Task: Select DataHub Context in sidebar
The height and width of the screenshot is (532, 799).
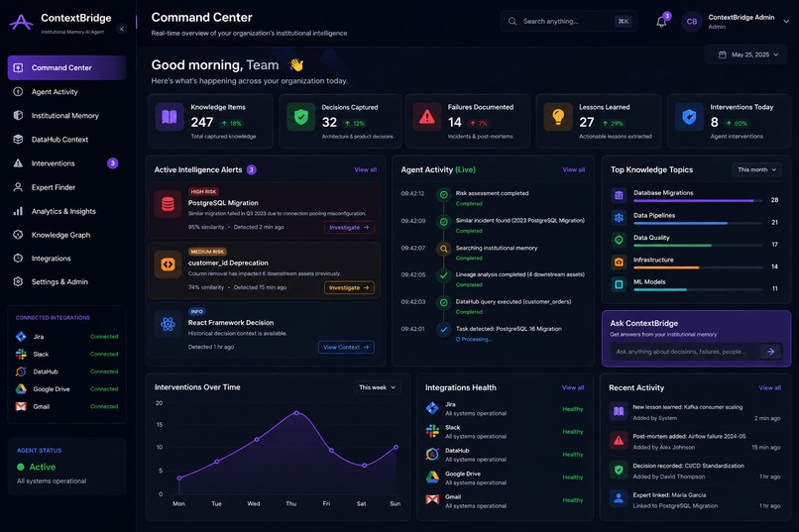Action: (x=66, y=140)
